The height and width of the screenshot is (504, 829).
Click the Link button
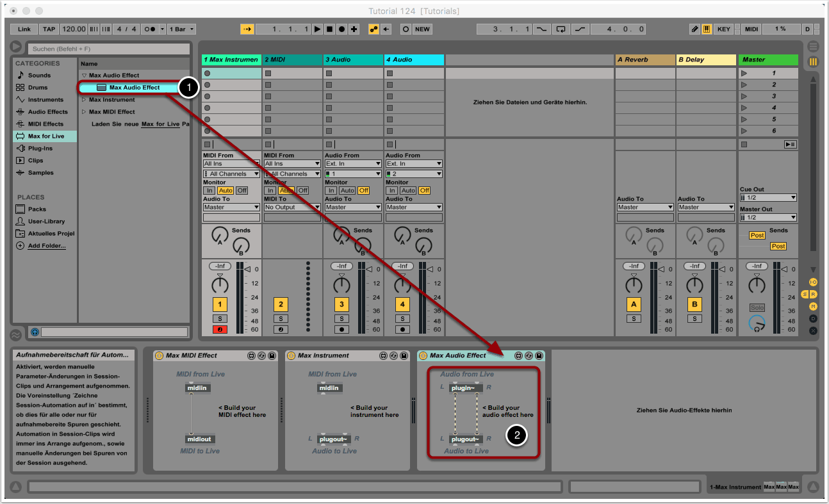point(24,29)
